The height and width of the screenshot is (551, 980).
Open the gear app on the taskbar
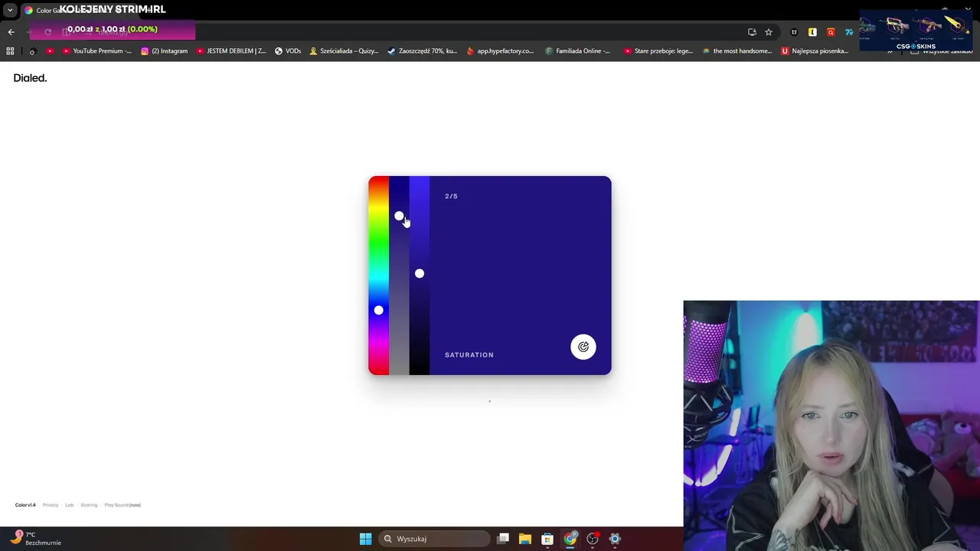pyautogui.click(x=615, y=539)
